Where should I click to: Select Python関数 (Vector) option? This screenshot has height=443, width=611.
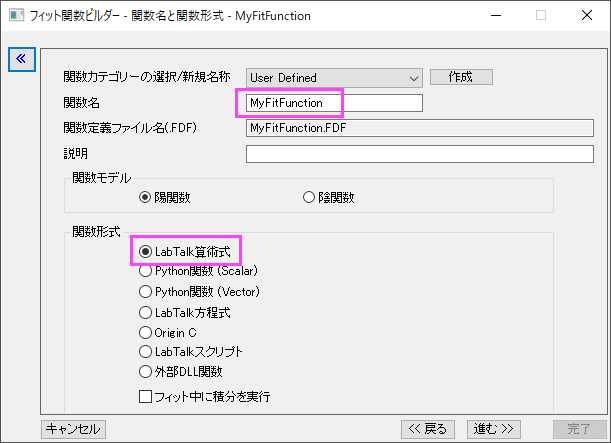tap(145, 291)
